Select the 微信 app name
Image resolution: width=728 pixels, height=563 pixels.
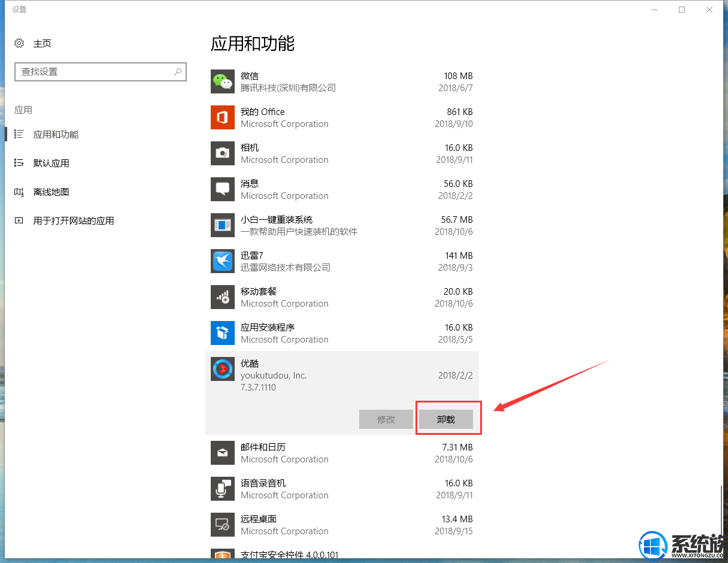coord(250,75)
